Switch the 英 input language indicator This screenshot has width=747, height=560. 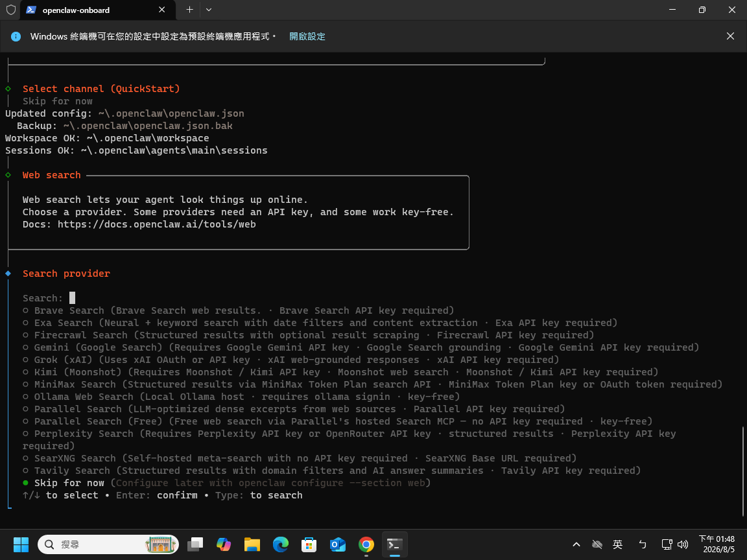(618, 544)
